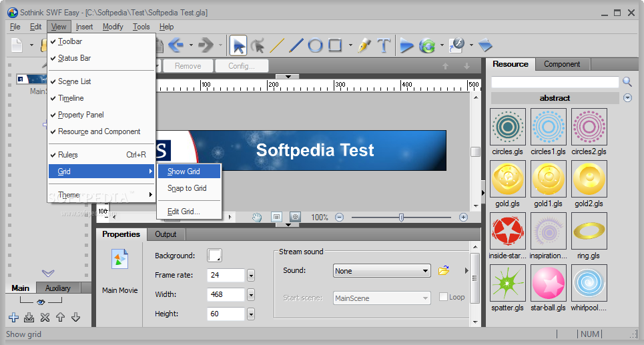Image resolution: width=644 pixels, height=345 pixels.
Task: Click the Main Movie icon in Properties
Action: tap(119, 259)
